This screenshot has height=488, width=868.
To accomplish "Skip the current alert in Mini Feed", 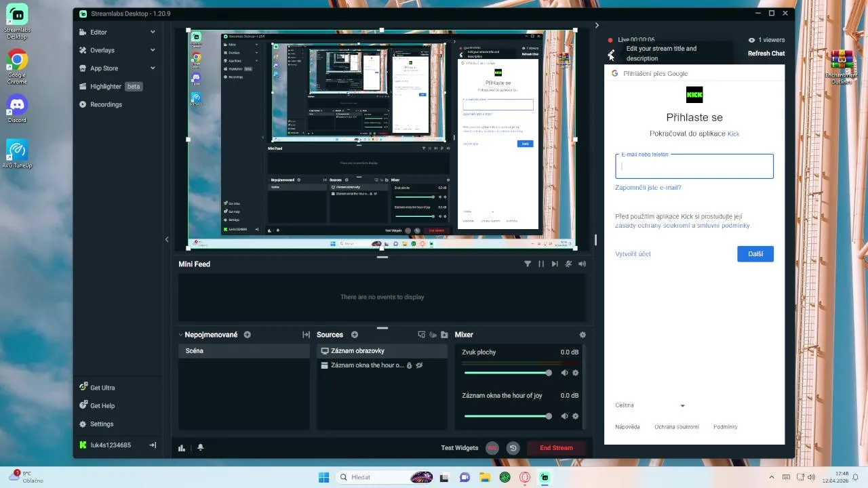I will pyautogui.click(x=555, y=264).
